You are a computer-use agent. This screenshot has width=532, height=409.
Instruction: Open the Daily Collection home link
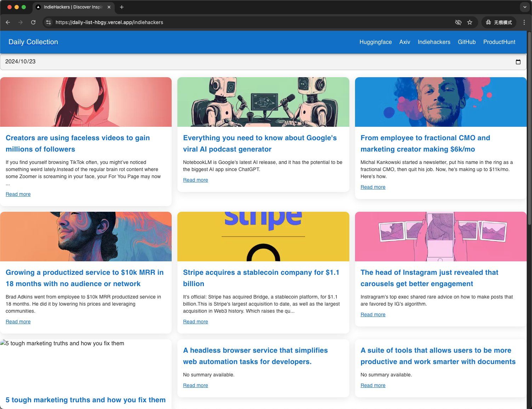[33, 42]
